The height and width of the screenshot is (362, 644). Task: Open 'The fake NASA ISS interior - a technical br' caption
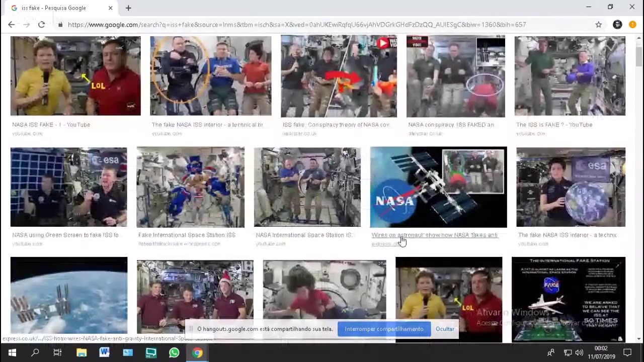(207, 125)
